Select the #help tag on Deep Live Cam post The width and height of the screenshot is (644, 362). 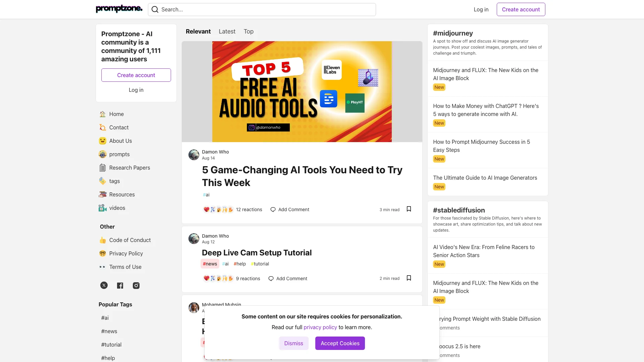point(240,264)
